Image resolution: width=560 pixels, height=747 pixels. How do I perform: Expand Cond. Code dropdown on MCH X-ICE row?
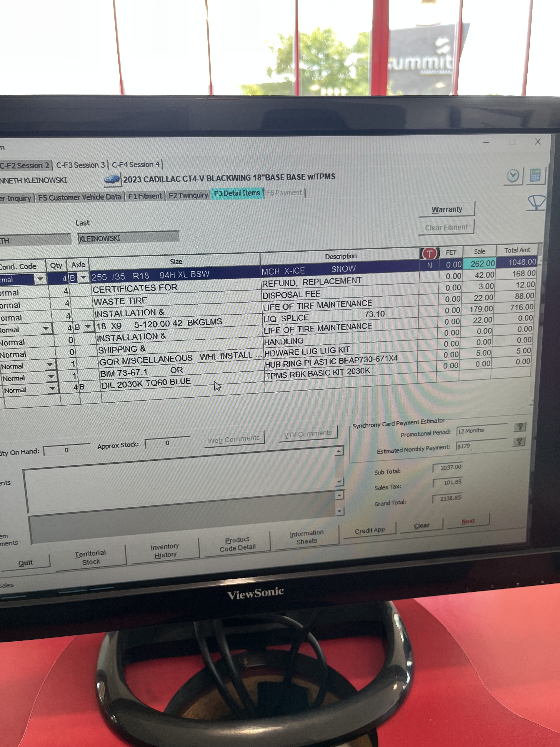pos(40,279)
